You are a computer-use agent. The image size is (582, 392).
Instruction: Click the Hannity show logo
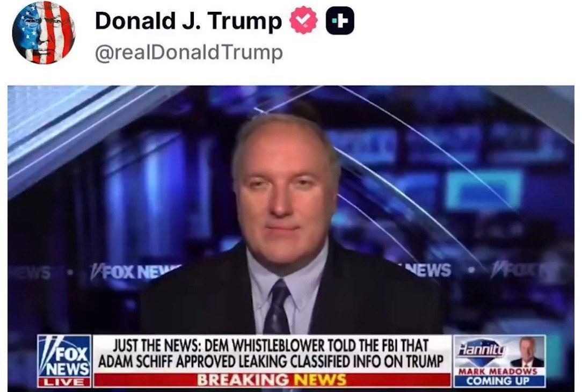tap(482, 350)
